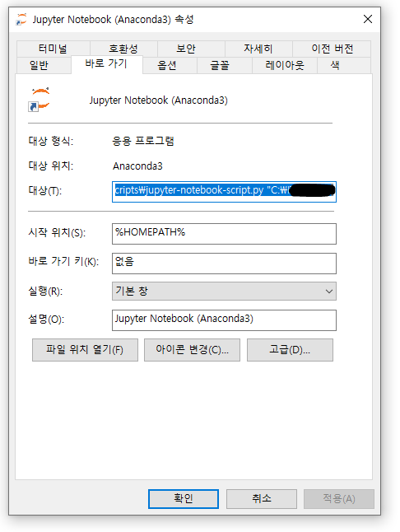Click the 설명(O): label
Screen dimensions: 400x532
pos(46,320)
